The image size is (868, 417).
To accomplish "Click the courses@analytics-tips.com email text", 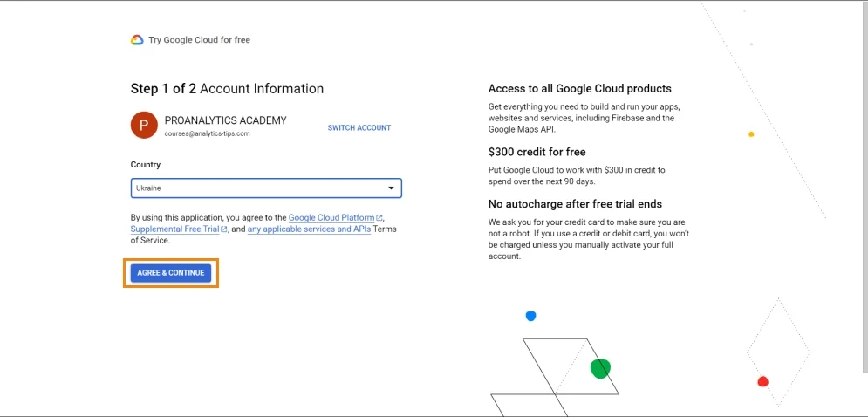I will (207, 133).
